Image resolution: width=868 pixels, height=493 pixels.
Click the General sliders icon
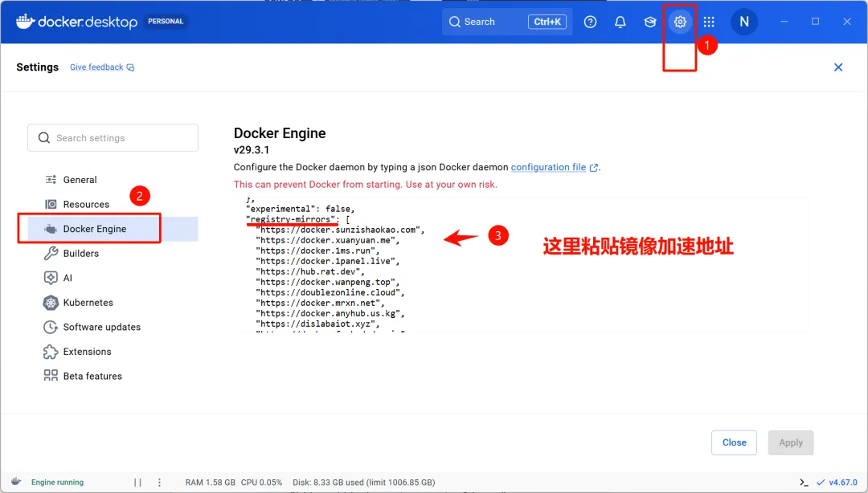tap(51, 179)
